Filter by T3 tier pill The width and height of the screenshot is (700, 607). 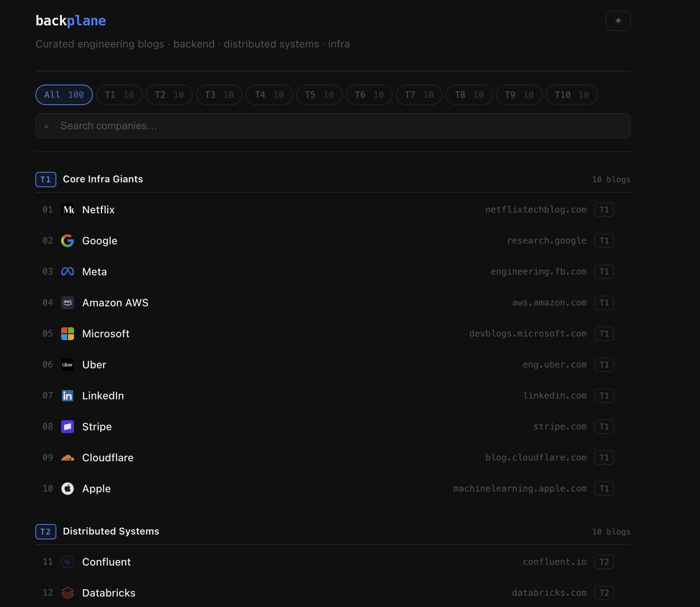(219, 95)
